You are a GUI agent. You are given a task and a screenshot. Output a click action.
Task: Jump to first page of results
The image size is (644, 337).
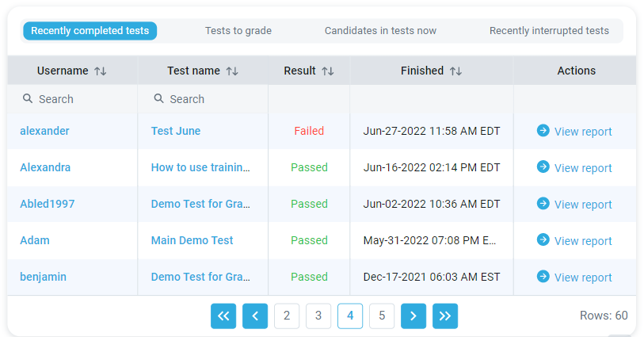(x=223, y=316)
